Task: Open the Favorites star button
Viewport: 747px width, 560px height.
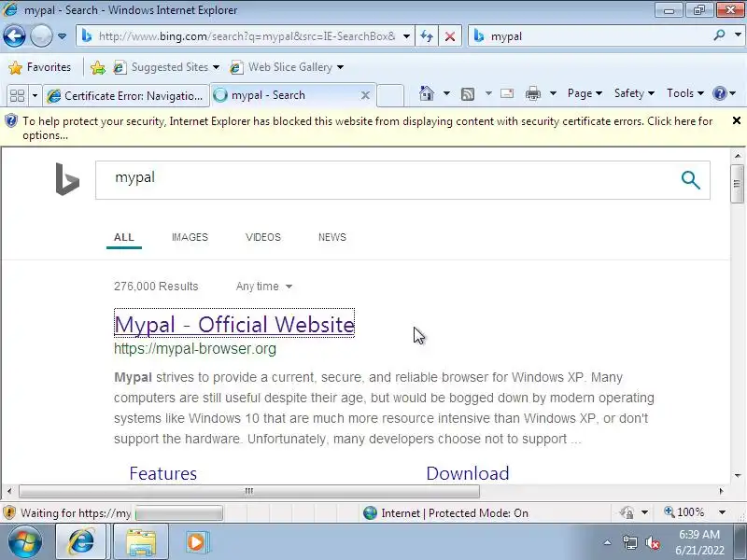Action: [x=40, y=67]
